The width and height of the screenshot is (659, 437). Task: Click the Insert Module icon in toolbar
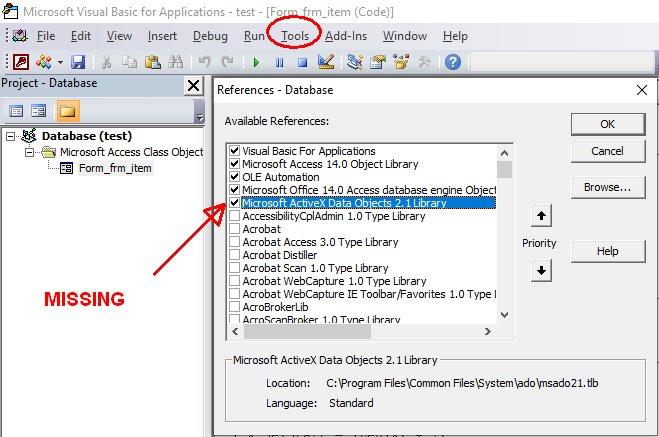[x=44, y=62]
